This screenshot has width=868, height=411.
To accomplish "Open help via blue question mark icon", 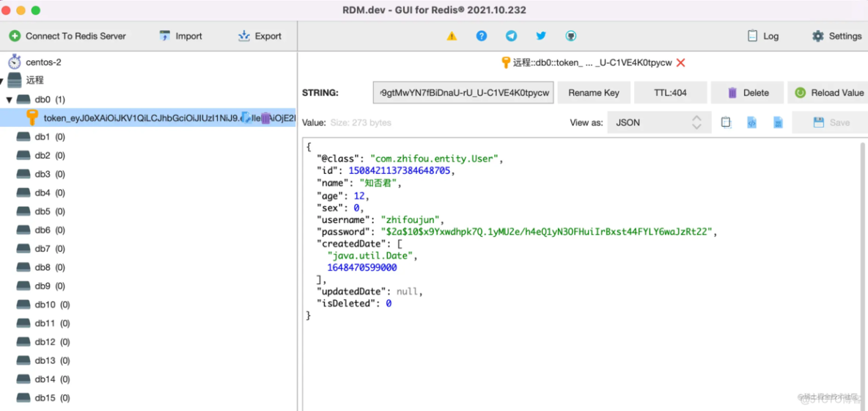I will [x=482, y=36].
